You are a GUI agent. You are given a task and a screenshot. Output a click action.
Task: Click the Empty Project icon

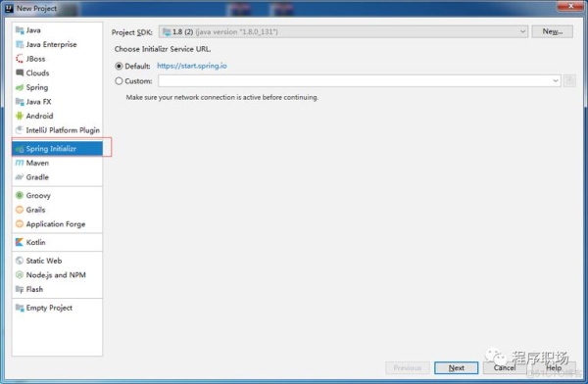point(20,308)
